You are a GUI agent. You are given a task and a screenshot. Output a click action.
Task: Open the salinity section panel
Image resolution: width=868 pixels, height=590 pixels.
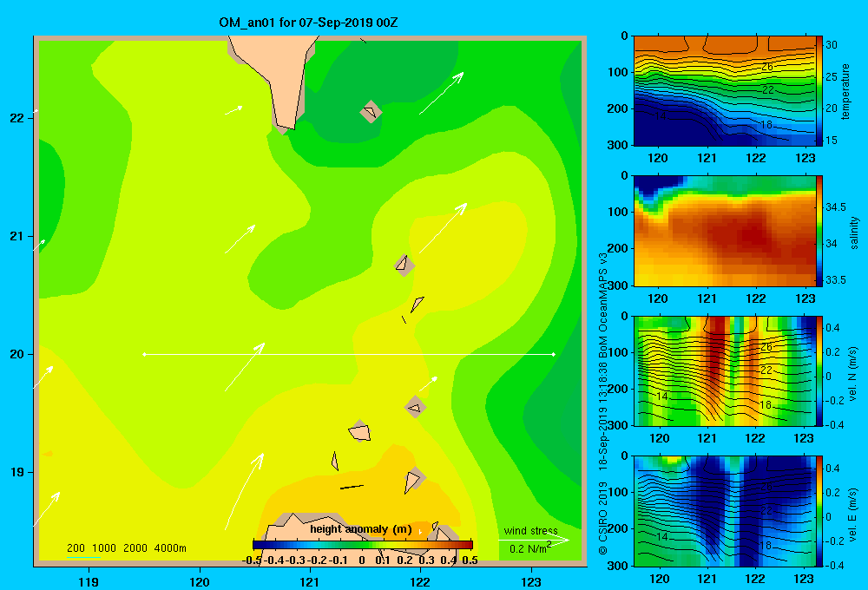click(x=724, y=231)
